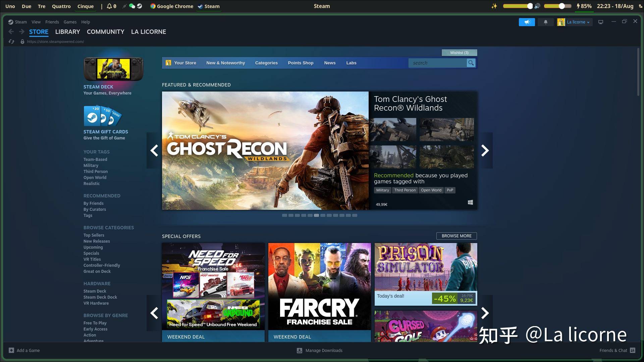Click the search magnifier button
The height and width of the screenshot is (362, 644).
coord(471,63)
